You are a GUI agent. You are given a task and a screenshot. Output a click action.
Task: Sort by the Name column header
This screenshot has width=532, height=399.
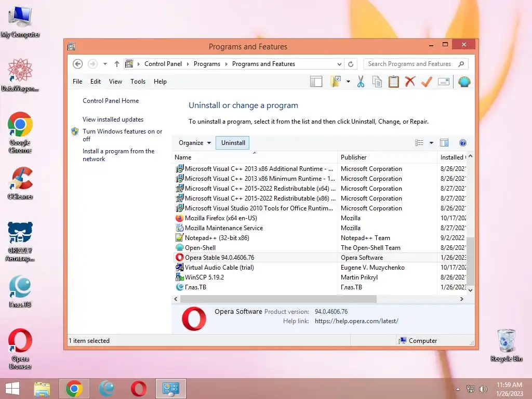(x=255, y=157)
